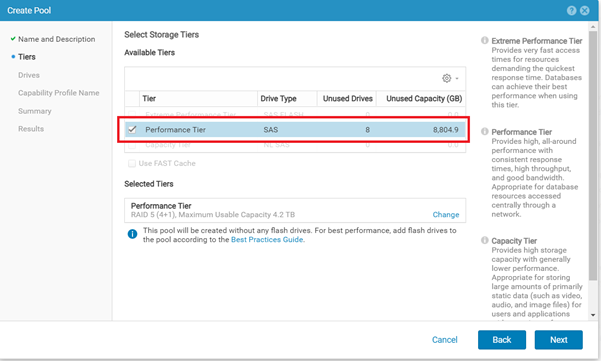Click the 'Available Tiers' heading
Viewport: 601px width, 361px height.
coord(149,53)
